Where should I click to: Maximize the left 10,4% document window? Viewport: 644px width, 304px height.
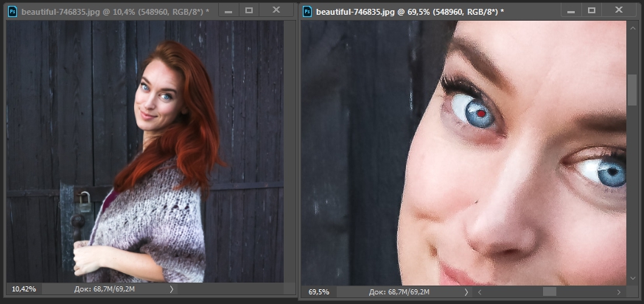[x=249, y=10]
